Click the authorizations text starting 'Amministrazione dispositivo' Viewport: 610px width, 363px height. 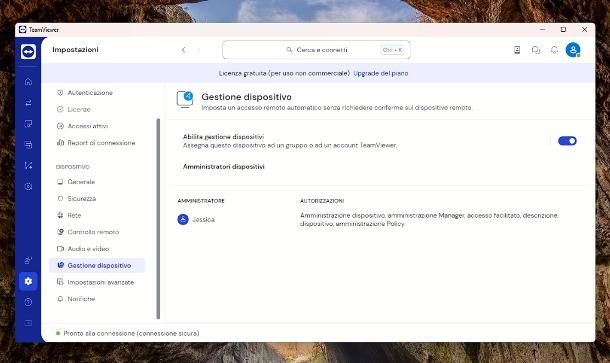pos(429,219)
